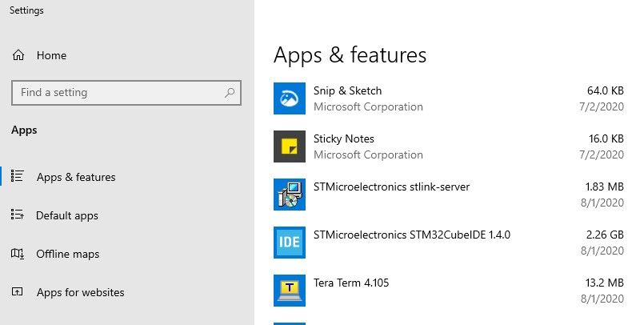644x325 pixels.
Task: Open Default apps page
Action: (x=67, y=215)
